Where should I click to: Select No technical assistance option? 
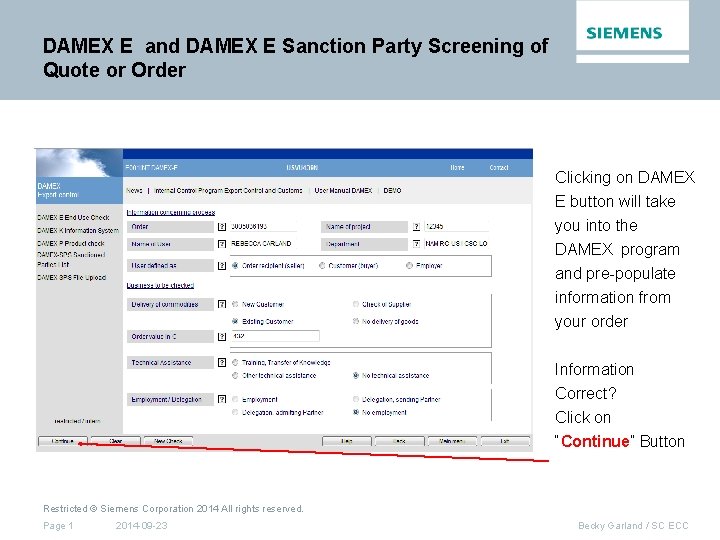click(x=355, y=375)
